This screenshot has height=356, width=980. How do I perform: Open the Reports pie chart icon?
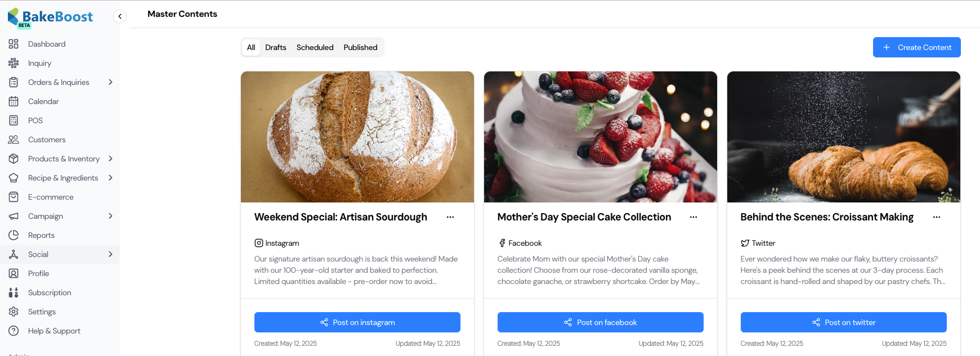14,235
